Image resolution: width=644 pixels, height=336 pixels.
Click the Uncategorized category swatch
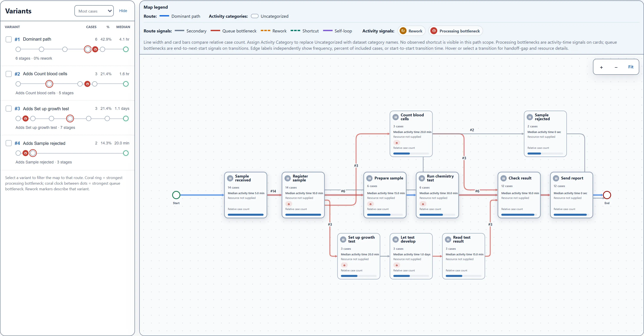point(255,16)
